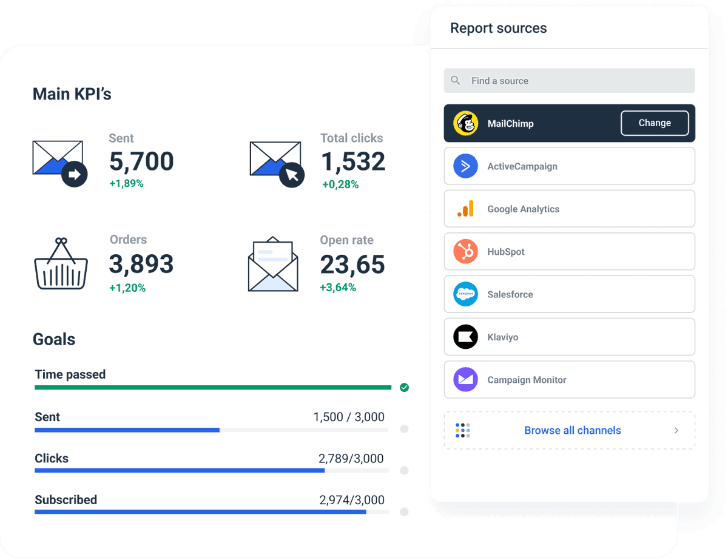728x560 pixels.
Task: Expand Browse all channels with the chevron
Action: (x=676, y=430)
